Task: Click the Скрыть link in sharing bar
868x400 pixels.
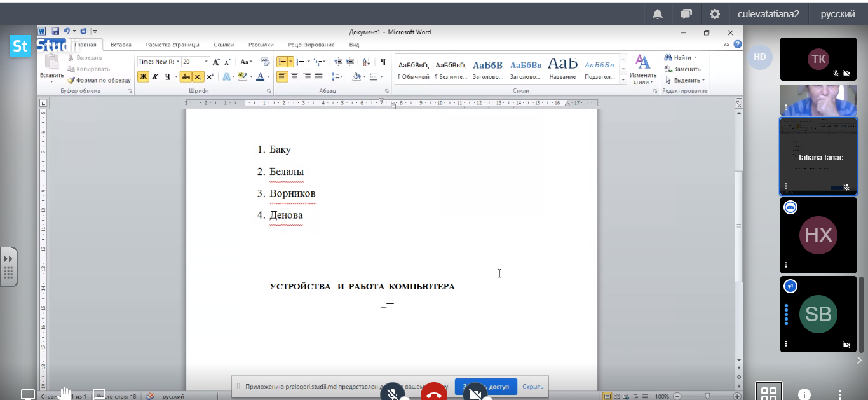Action: click(532, 387)
